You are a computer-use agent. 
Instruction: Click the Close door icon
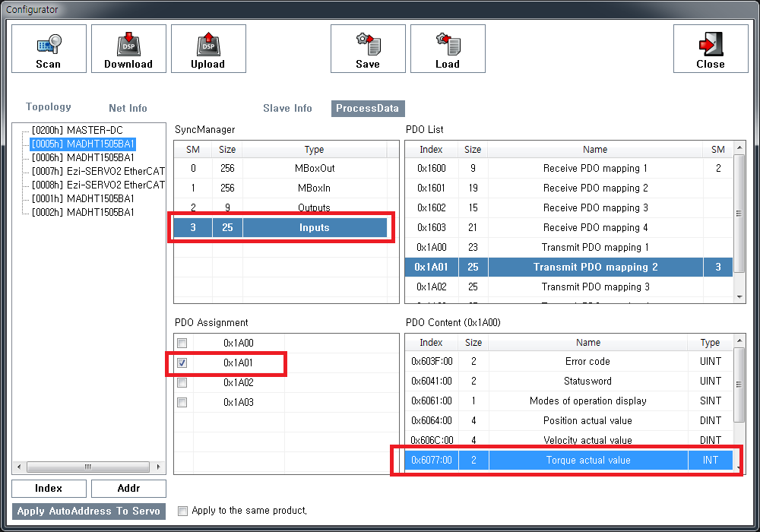pyautogui.click(x=711, y=44)
